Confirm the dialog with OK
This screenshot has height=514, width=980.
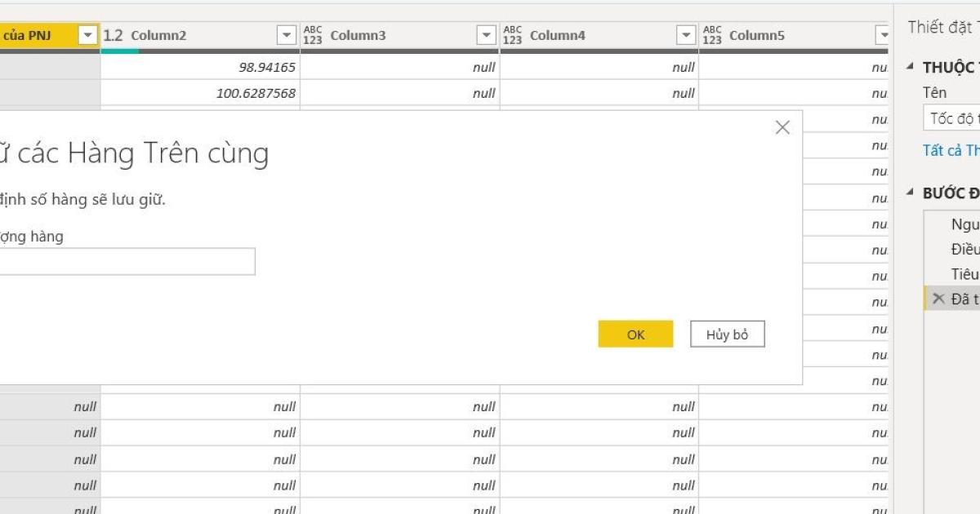[x=635, y=335]
